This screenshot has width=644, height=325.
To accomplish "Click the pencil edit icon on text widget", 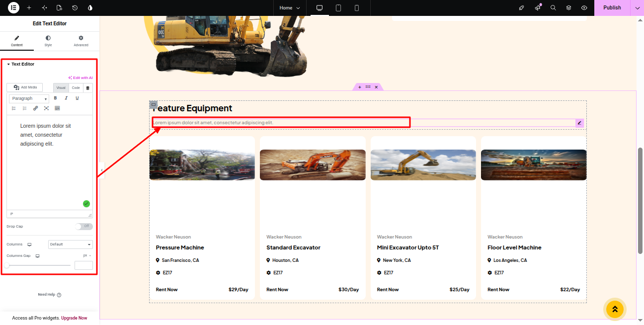I will pyautogui.click(x=579, y=123).
